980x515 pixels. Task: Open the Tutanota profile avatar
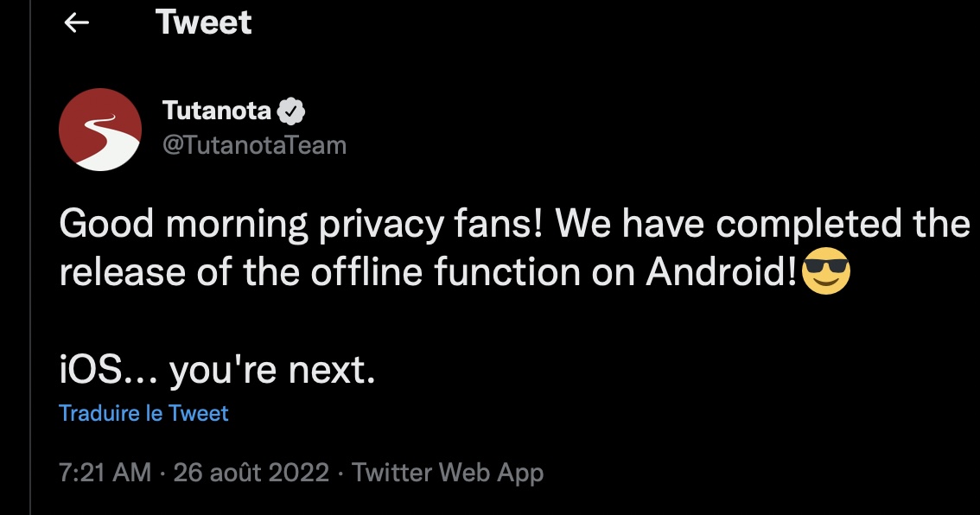(100, 130)
